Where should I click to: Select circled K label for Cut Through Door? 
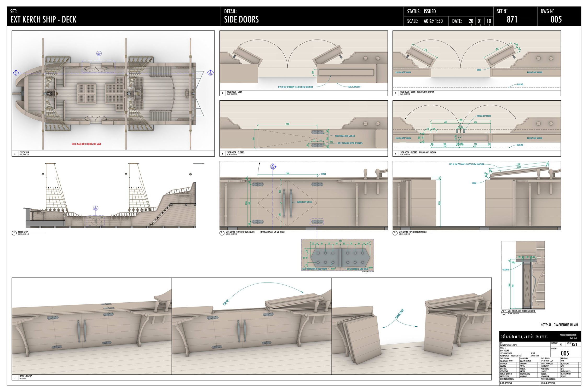pyautogui.click(x=504, y=312)
